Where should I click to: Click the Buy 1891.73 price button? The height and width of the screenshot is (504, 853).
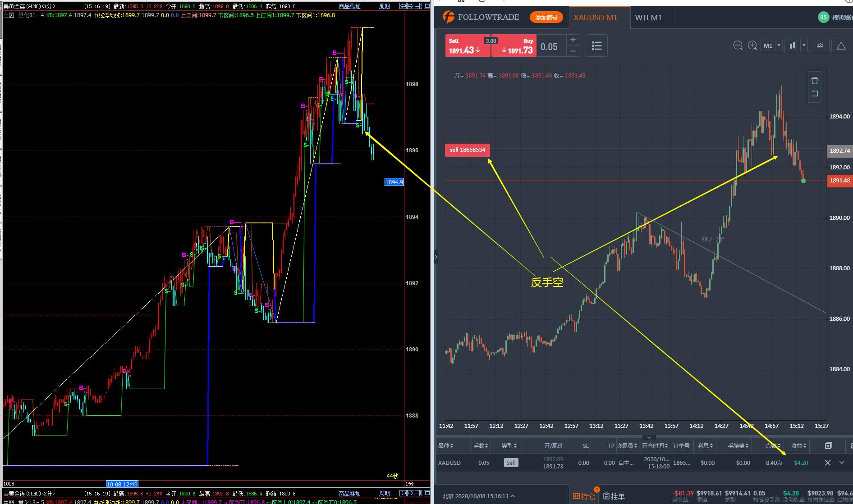pos(514,45)
